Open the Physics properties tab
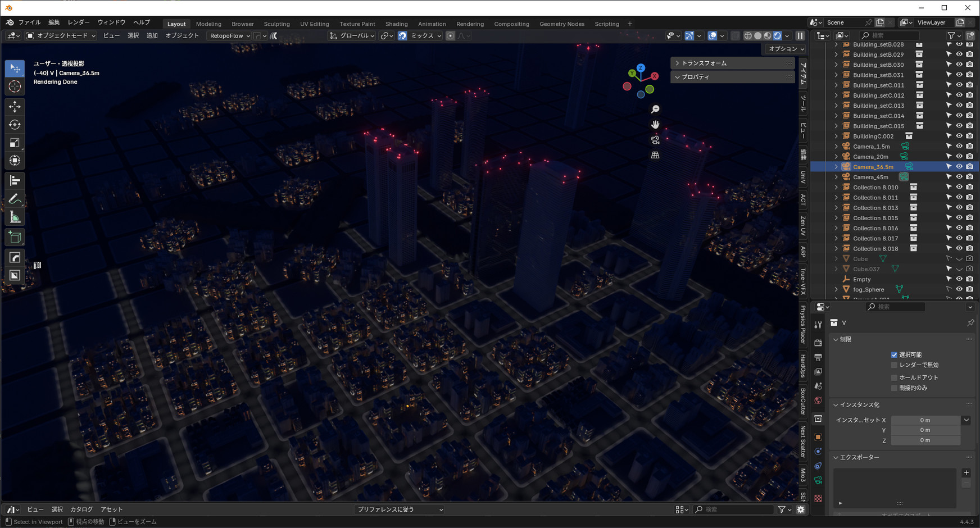Viewport: 980px width, 528px height. 818,452
